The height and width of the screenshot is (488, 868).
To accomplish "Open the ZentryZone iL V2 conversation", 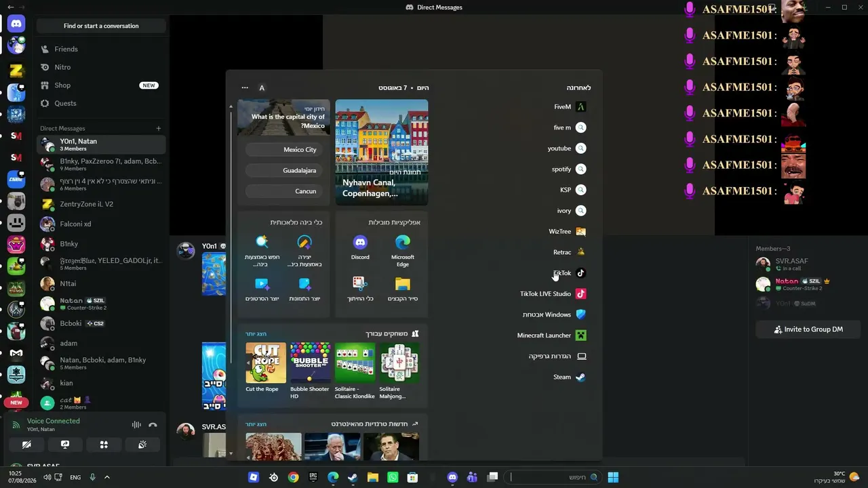I will click(x=101, y=204).
